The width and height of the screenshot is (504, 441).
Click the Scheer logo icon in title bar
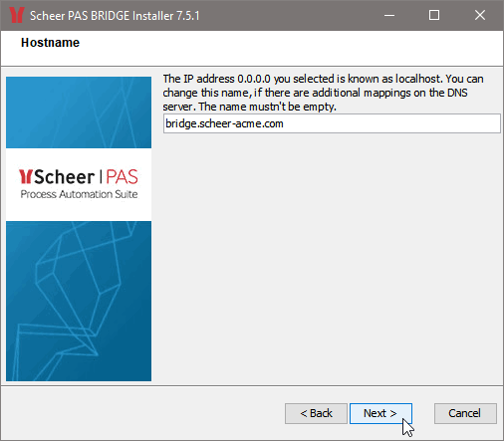[17, 15]
